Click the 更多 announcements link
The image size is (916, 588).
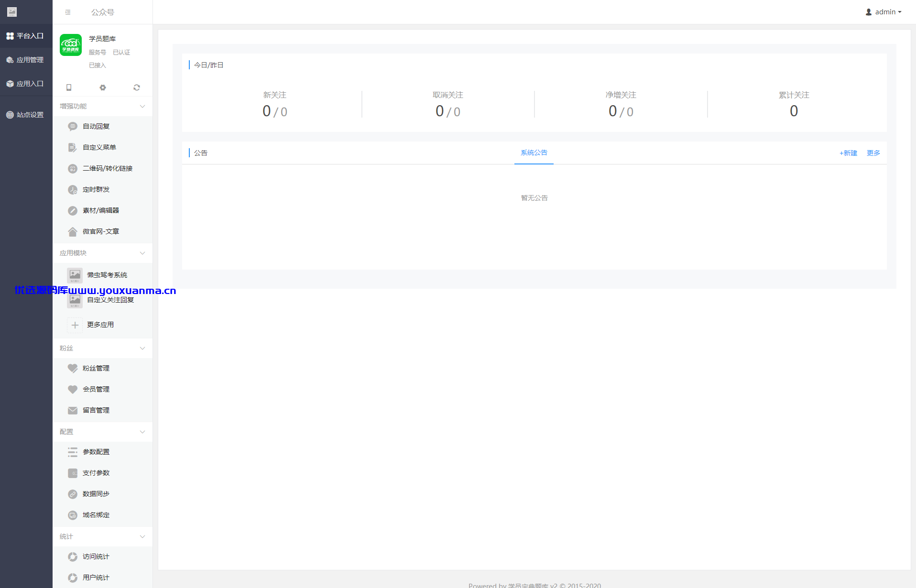pos(873,153)
